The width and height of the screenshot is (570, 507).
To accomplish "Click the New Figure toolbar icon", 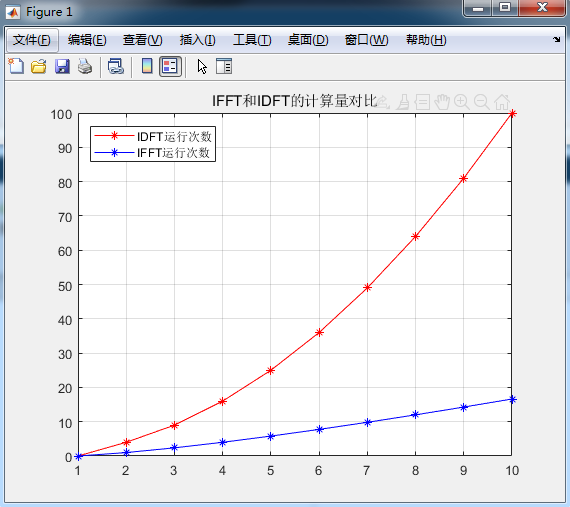I will coord(16,67).
